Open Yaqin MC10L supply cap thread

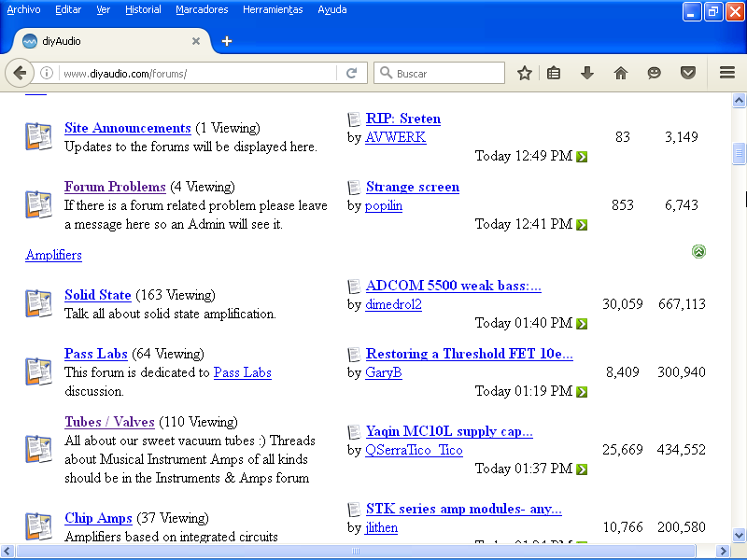[449, 431]
